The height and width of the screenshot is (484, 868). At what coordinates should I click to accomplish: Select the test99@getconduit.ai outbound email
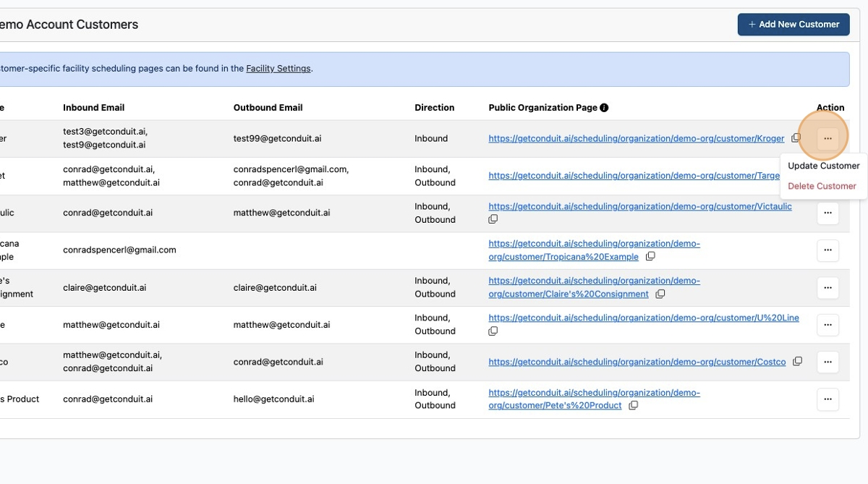(x=277, y=138)
